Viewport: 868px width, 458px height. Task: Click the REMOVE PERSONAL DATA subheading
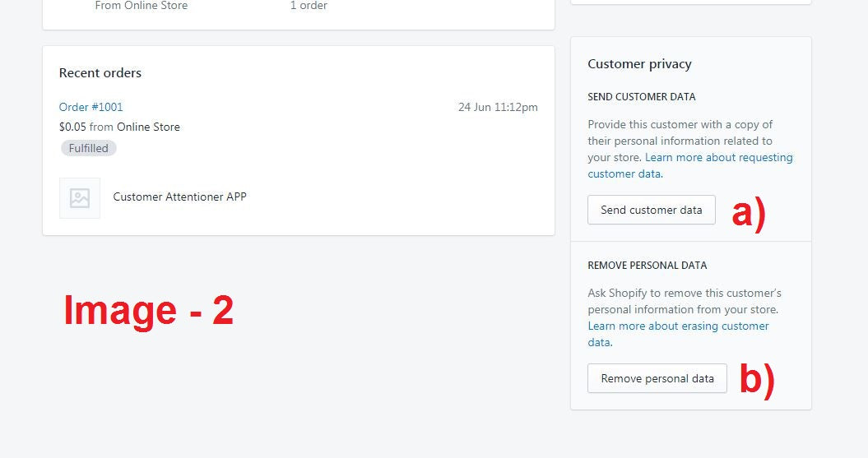[648, 266]
